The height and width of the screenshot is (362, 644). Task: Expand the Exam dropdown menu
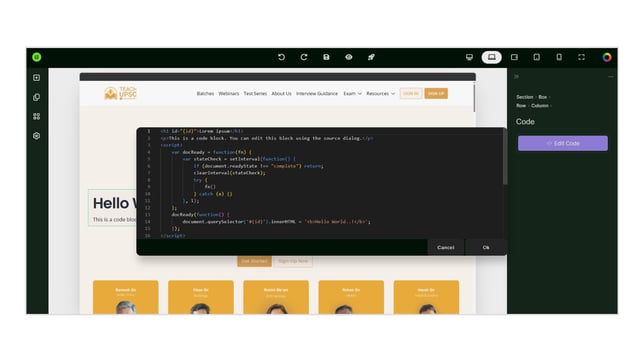352,94
